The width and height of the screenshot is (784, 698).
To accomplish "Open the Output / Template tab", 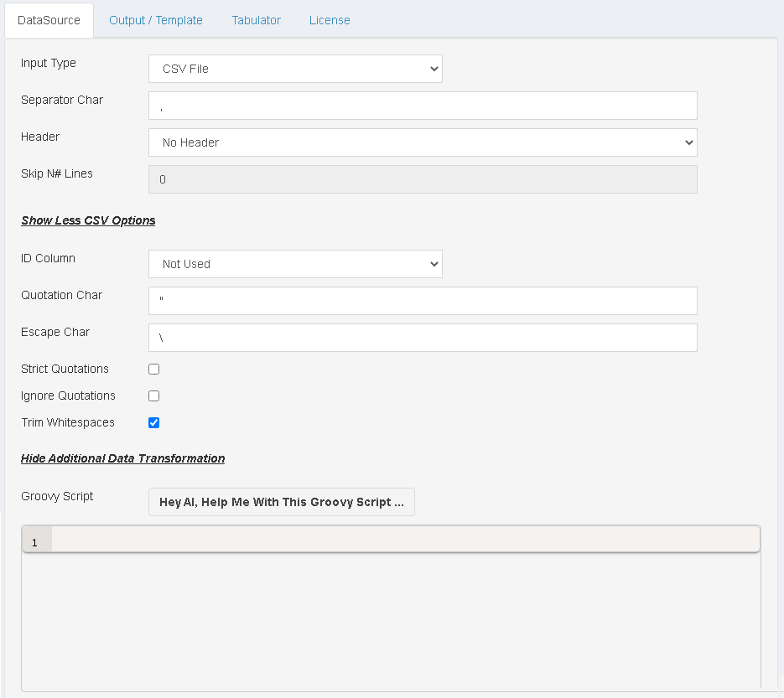I will point(156,20).
